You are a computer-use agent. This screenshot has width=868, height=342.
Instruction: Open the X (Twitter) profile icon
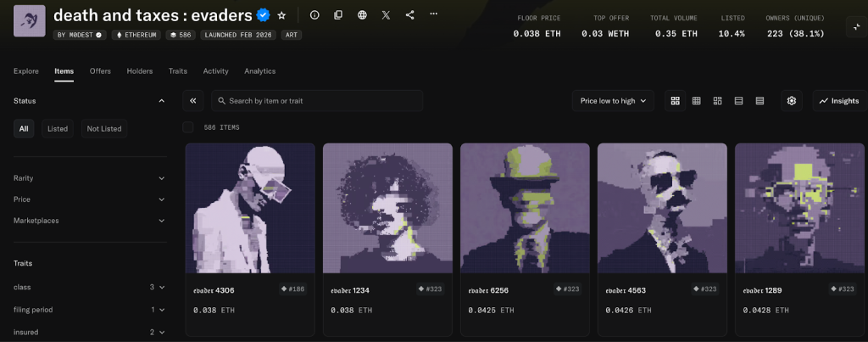pos(387,15)
